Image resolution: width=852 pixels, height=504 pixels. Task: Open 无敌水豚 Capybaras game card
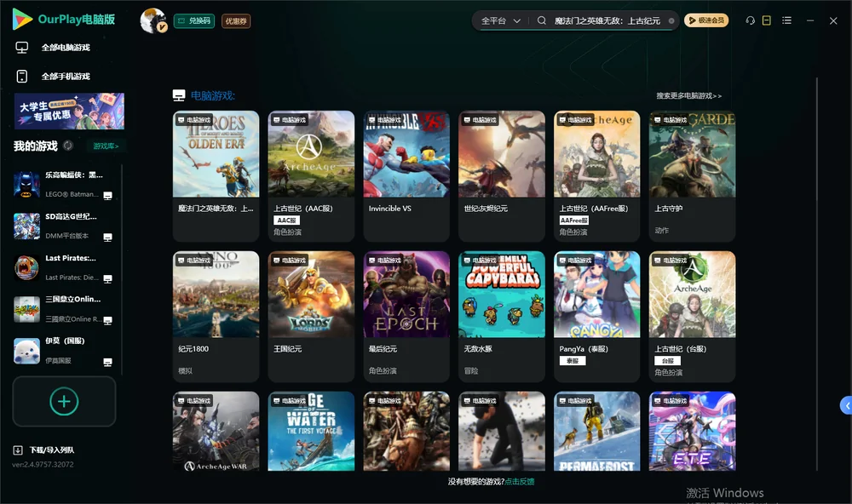[502, 317]
